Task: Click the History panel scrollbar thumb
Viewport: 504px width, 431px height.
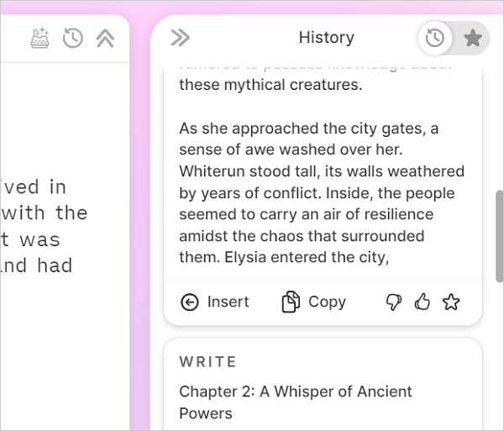Action: click(500, 237)
